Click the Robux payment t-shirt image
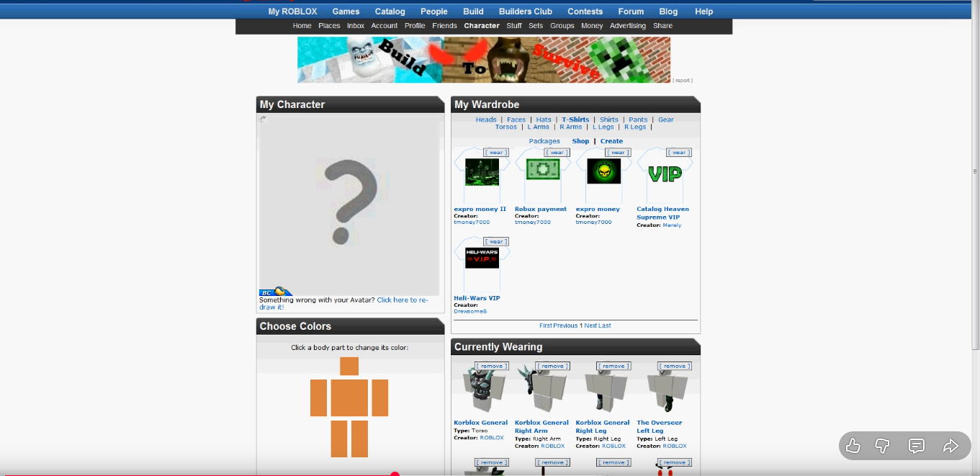The height and width of the screenshot is (476, 980). tap(542, 173)
